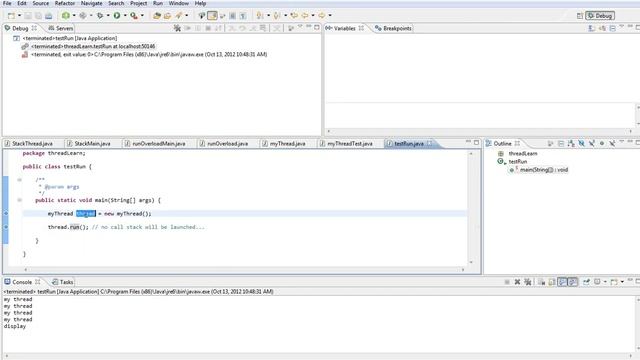Click the Next Annotation toolbar icon
The height and width of the screenshot is (360, 640).
point(260,16)
